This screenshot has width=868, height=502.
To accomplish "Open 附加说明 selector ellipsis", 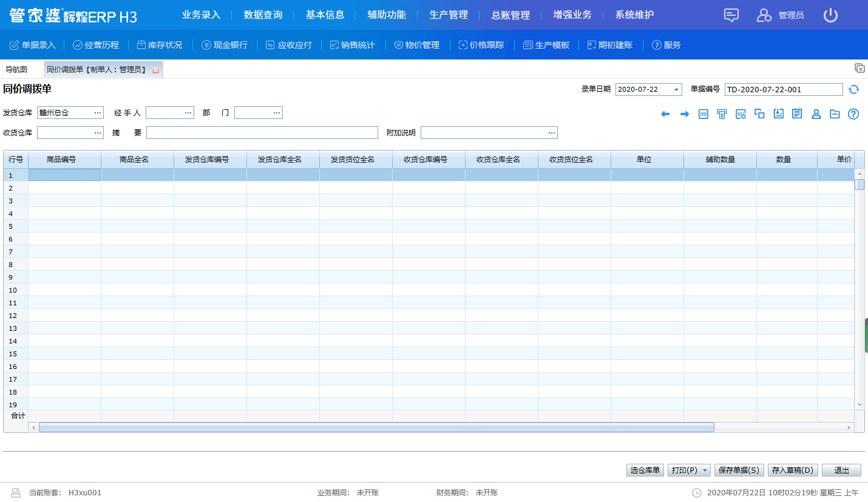I will click(552, 133).
